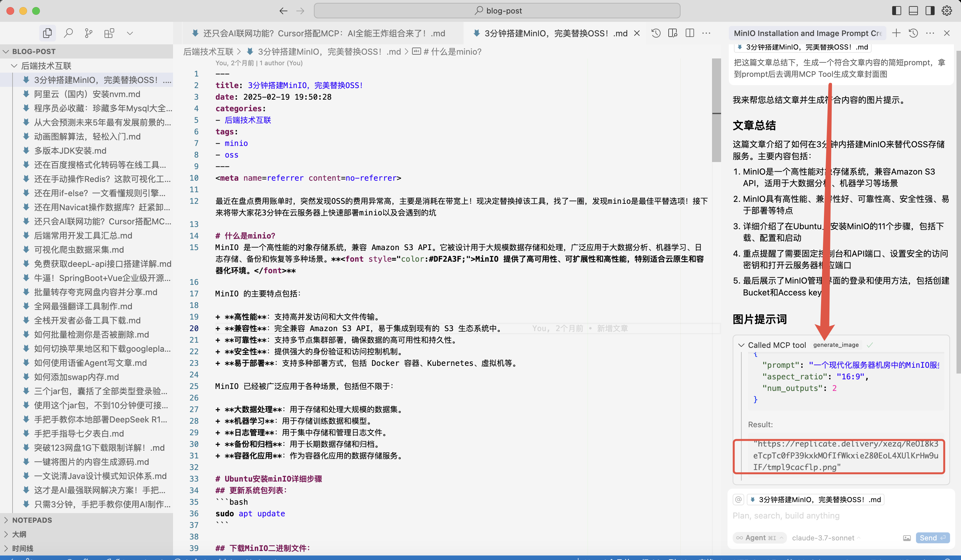Go back with the left arrow
961x560 pixels.
tap(283, 11)
